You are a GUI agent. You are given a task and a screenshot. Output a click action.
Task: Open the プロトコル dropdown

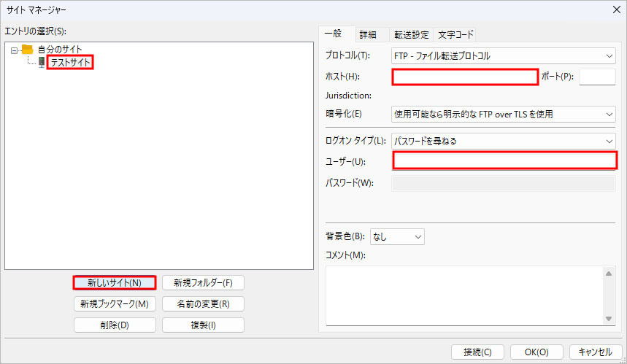point(503,56)
